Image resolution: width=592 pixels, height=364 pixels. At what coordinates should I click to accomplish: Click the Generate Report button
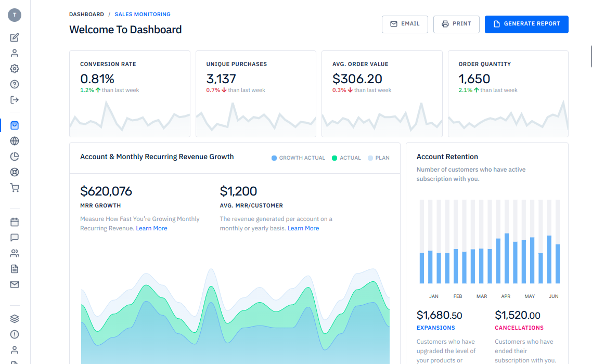526,24
